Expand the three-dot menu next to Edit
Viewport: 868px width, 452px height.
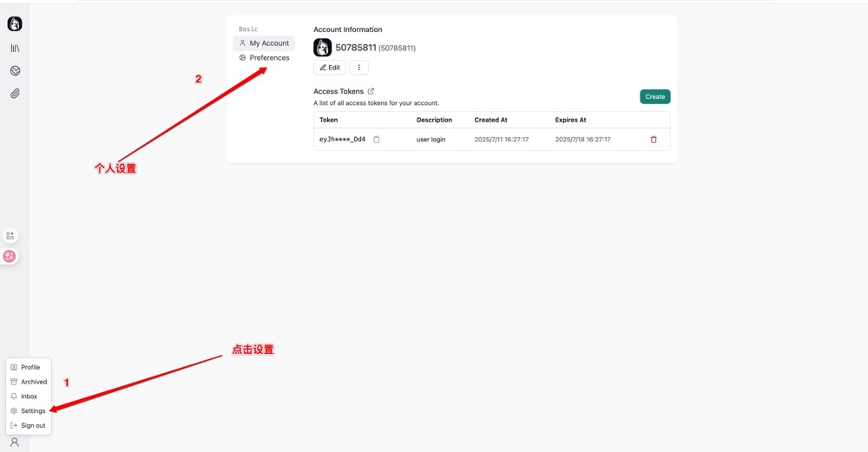click(x=358, y=68)
